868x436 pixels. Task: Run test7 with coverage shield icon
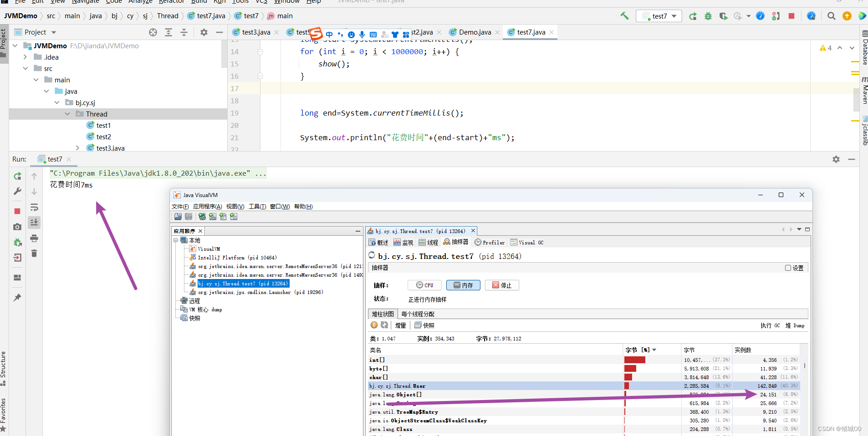pos(723,16)
